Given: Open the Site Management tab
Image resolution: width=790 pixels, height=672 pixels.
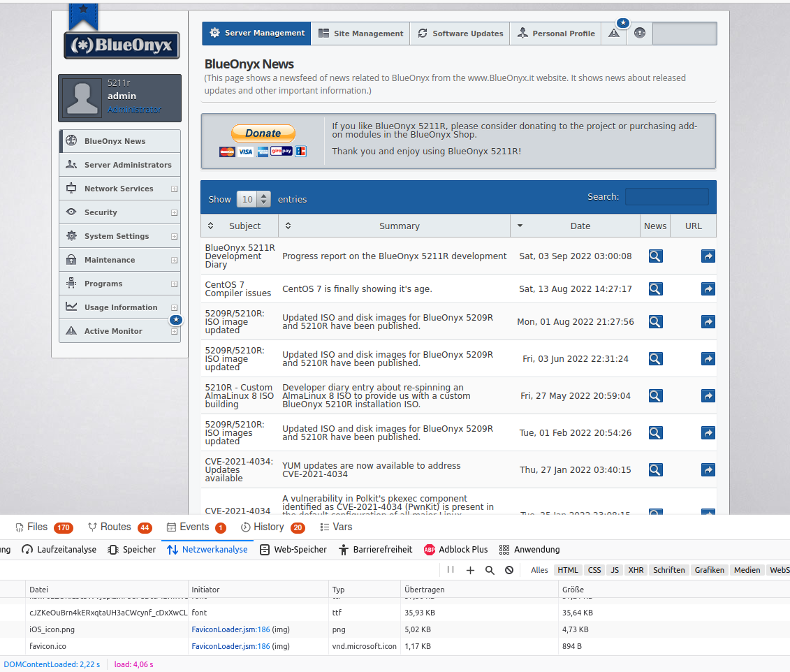Looking at the screenshot, I should tap(360, 34).
